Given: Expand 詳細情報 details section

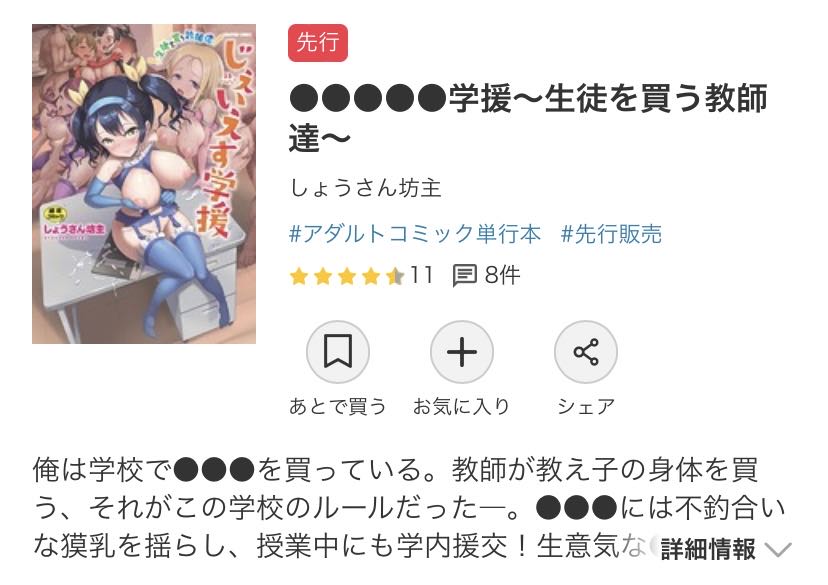Looking at the screenshot, I should tap(708, 549).
